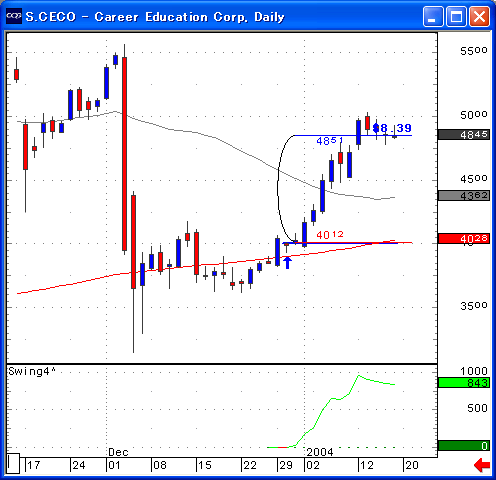496x480 pixels.
Task: Click the blue $8.39 profit annotation
Action: coord(392,128)
